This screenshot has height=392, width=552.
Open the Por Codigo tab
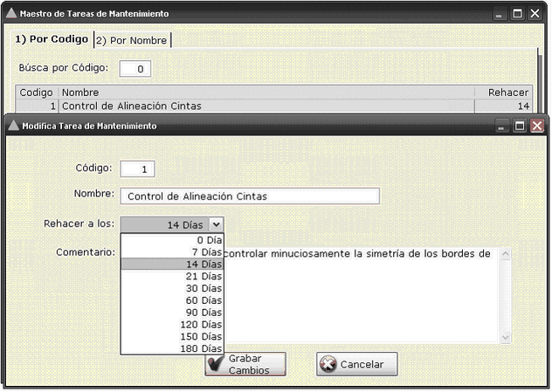pos(52,39)
